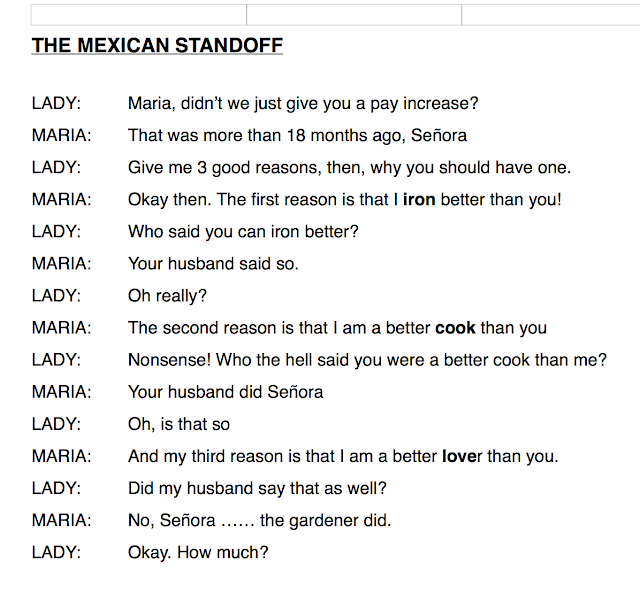
Task: Click the partly bold word "lover"
Action: tap(462, 456)
